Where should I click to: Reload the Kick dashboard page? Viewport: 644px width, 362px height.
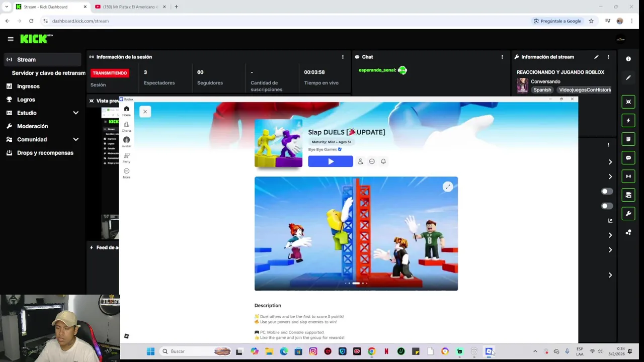(x=31, y=21)
